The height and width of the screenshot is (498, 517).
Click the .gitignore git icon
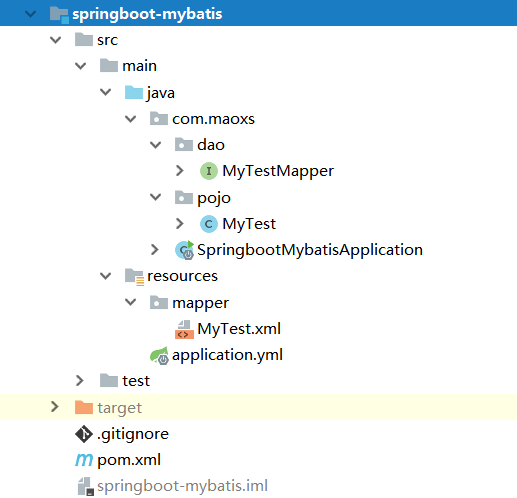coord(84,434)
